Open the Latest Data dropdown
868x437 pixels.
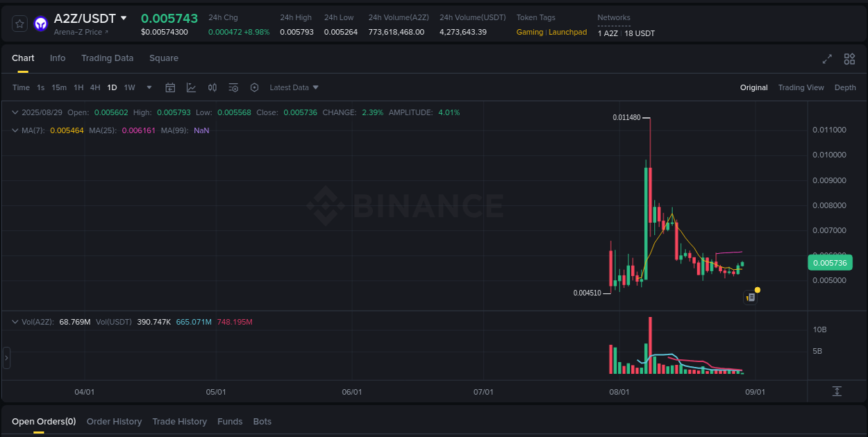point(294,87)
